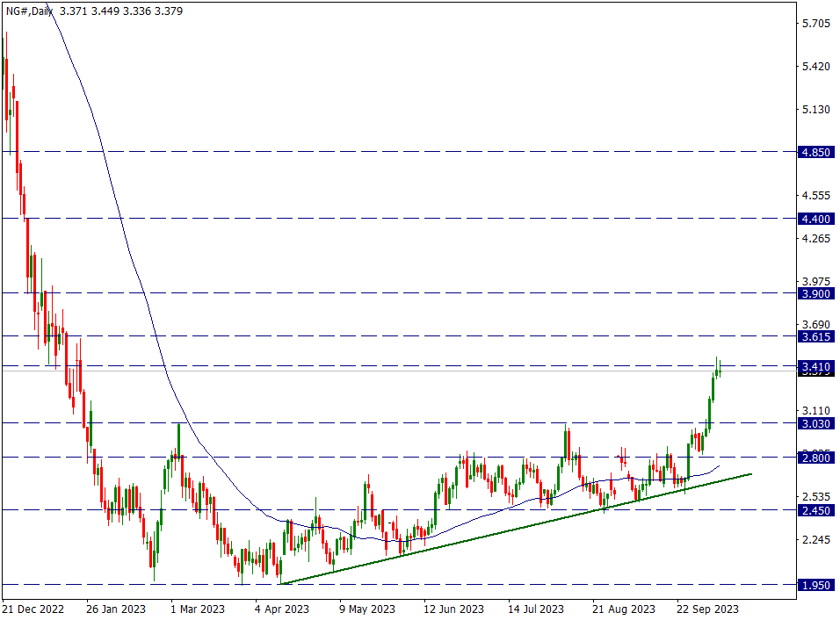840x620 pixels.
Task: Click the 3.030 price level label
Action: (816, 423)
